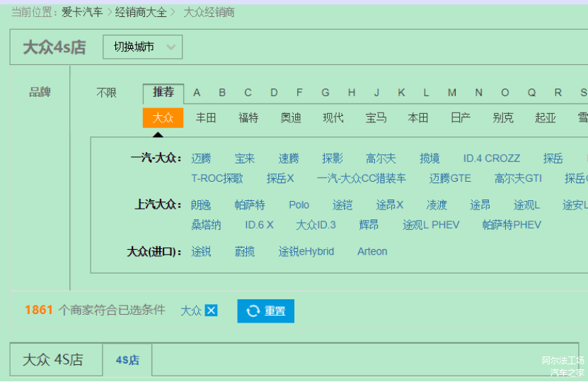Viewport: 588px width, 382px height.
Task: Select the 本田 brand
Action: [x=418, y=118]
